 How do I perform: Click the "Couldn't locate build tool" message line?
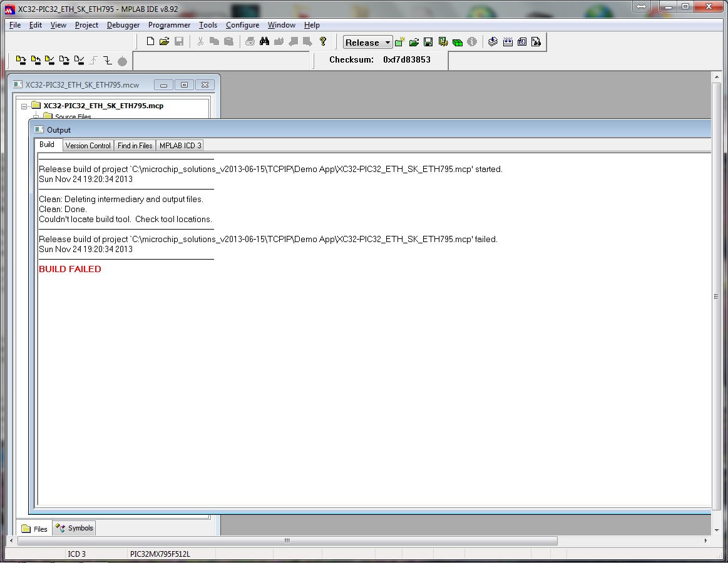tap(125, 219)
